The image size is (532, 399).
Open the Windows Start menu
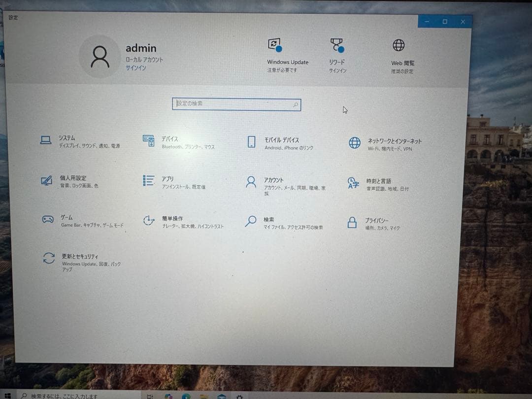(x=7, y=396)
